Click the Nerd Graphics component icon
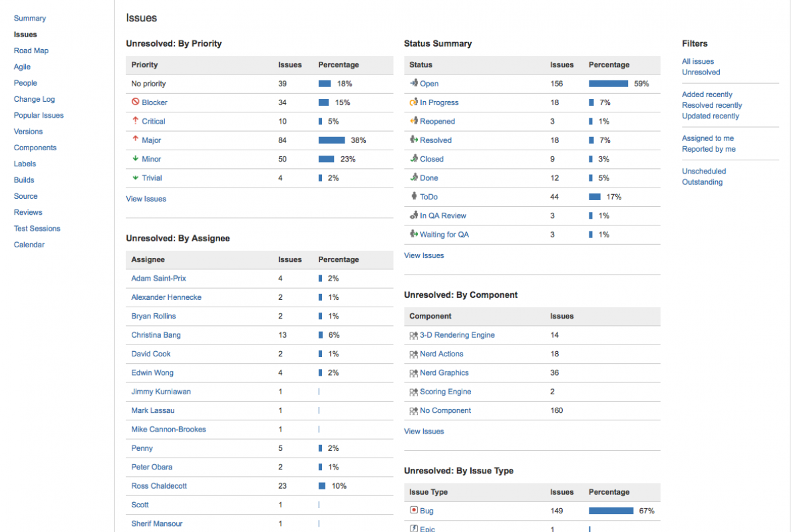The height and width of the screenshot is (532, 791). [414, 373]
